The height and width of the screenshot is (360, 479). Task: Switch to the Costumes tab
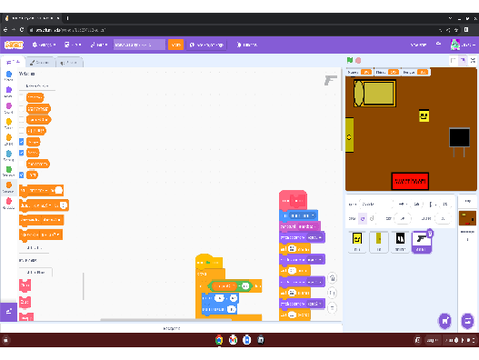[x=39, y=63]
